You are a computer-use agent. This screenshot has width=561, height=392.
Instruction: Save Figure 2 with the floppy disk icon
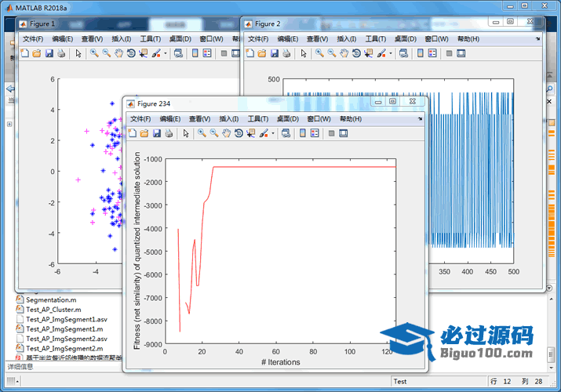(x=275, y=53)
